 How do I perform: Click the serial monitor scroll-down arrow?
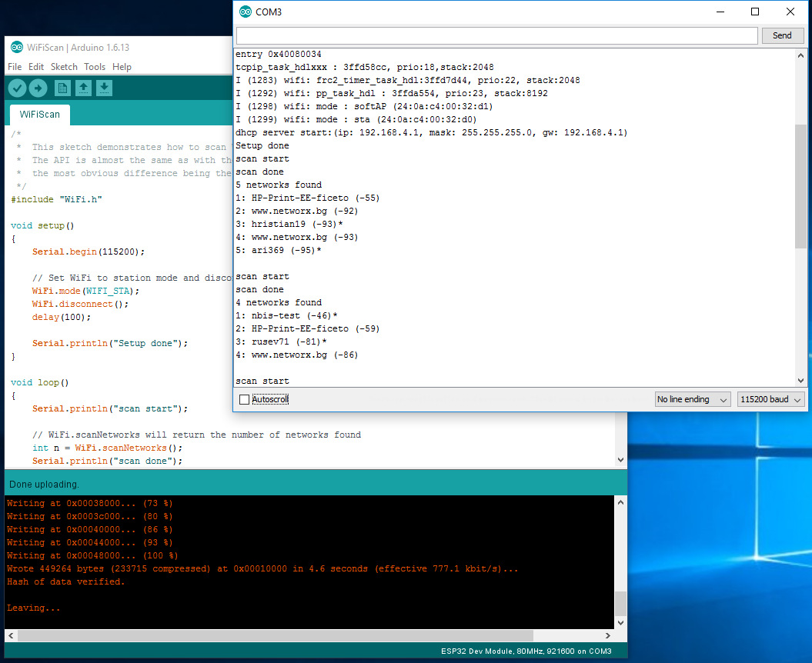click(x=801, y=380)
